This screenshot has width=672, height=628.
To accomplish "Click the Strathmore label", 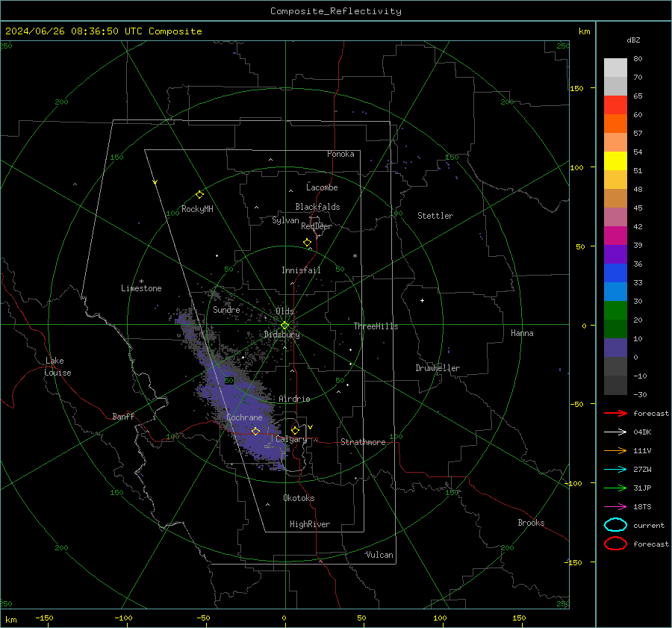I will tap(363, 442).
